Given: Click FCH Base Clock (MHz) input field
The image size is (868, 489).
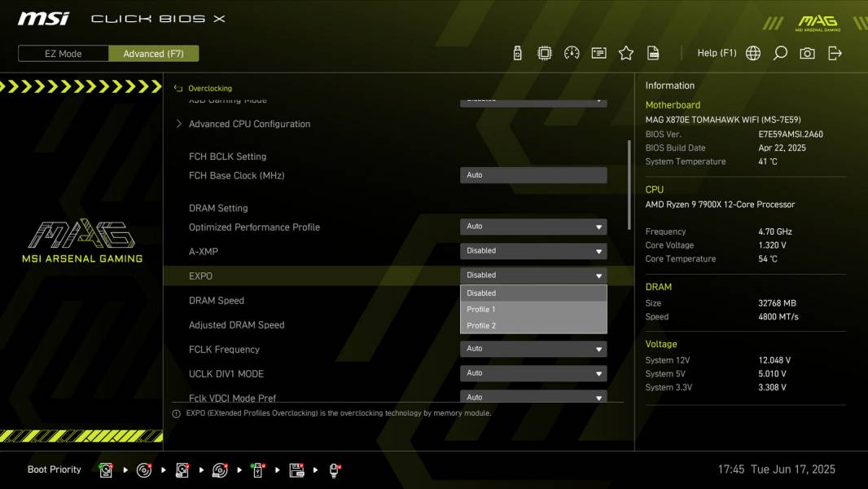Looking at the screenshot, I should (x=533, y=175).
